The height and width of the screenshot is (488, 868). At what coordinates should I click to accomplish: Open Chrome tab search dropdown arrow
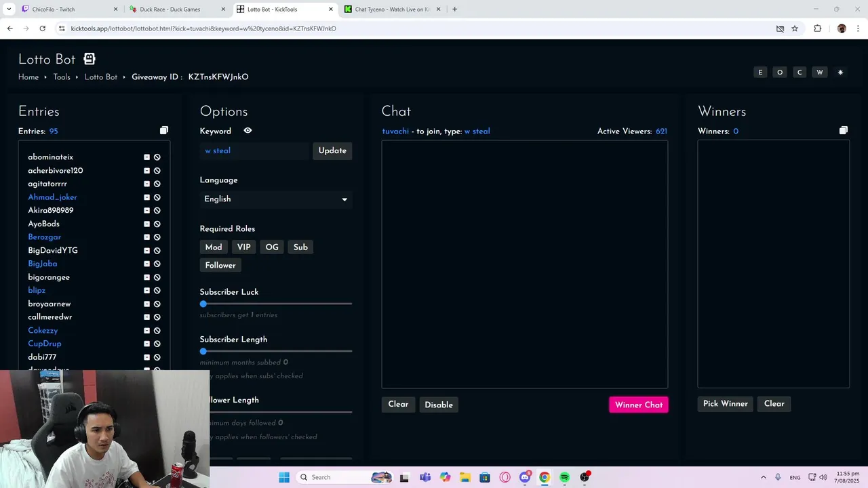(9, 9)
